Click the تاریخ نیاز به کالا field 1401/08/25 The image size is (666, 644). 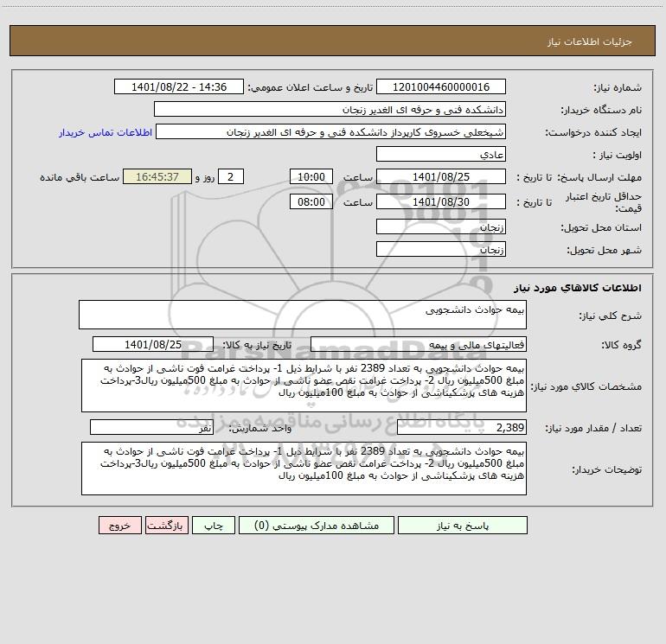click(153, 344)
